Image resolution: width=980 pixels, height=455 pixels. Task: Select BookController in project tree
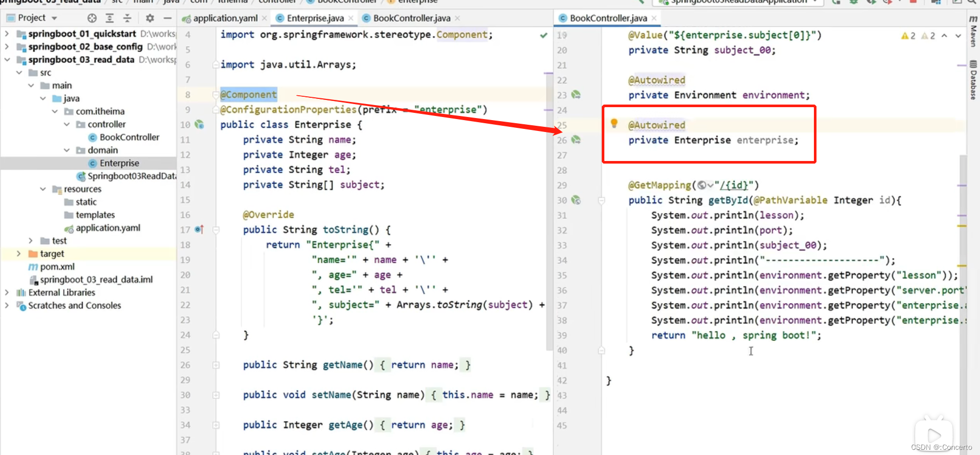point(129,137)
